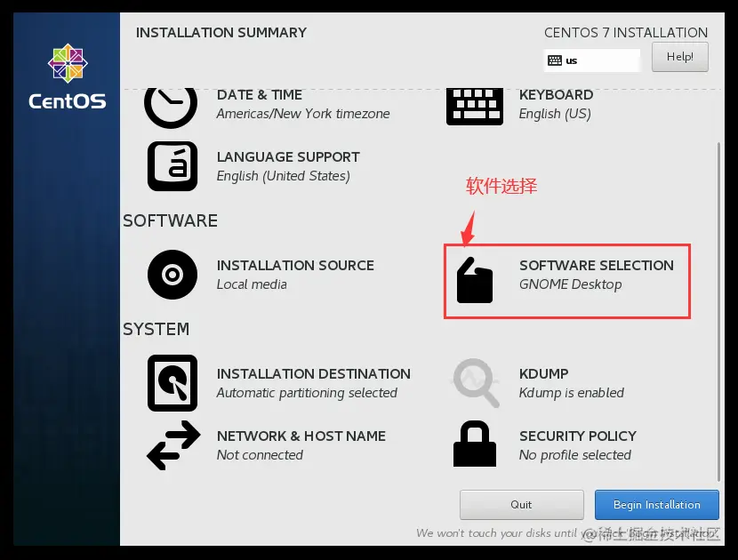Click 'English (United States)' language status
The height and width of the screenshot is (560, 738).
pos(284,176)
